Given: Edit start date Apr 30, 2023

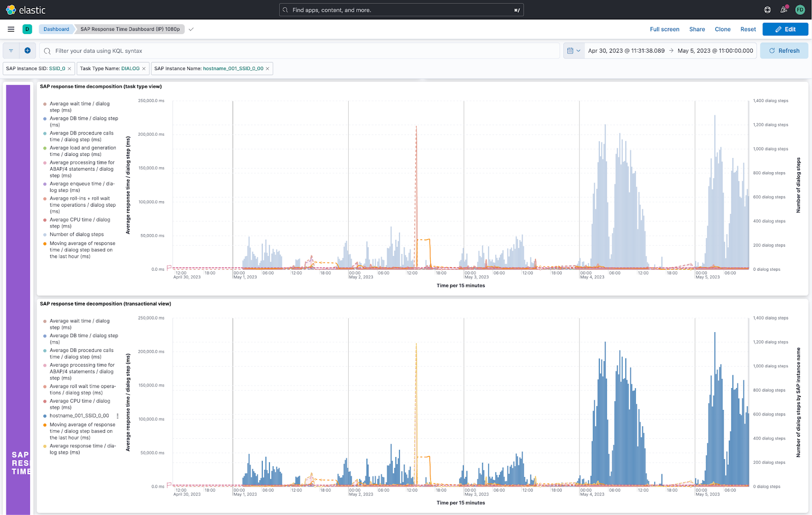Looking at the screenshot, I should coord(626,51).
